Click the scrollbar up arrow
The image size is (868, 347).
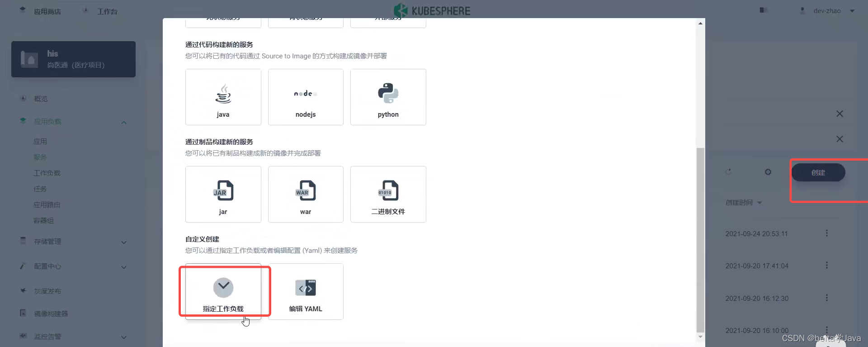700,23
